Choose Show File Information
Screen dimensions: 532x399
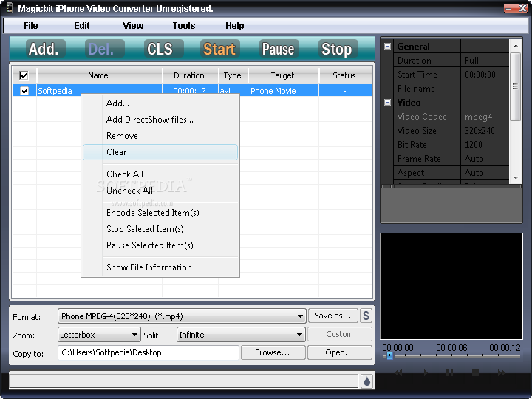(x=160, y=267)
